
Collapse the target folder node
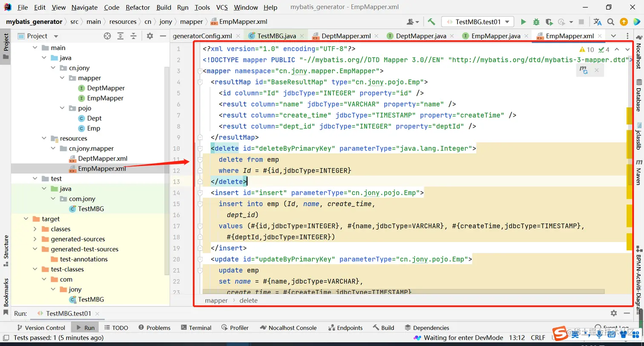click(26, 219)
